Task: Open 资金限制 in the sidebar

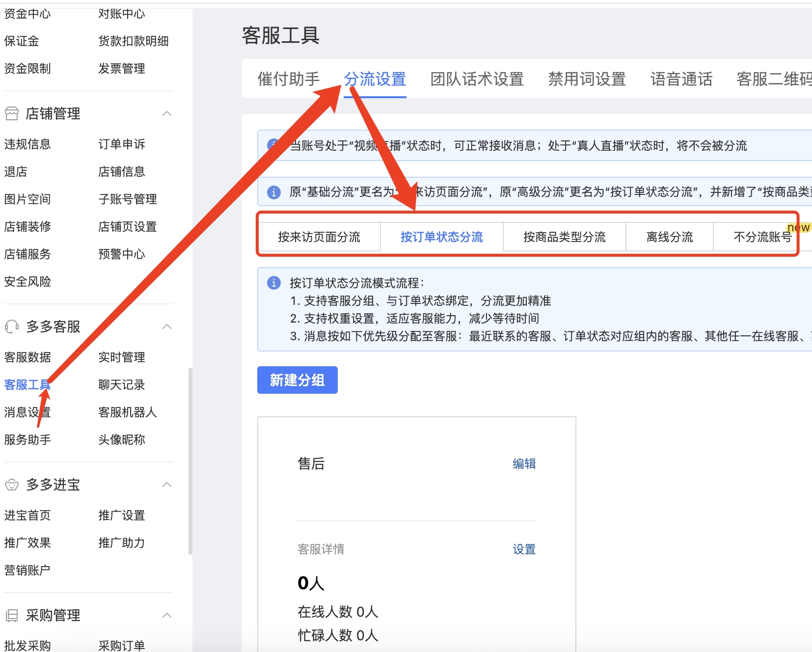Action: [27, 69]
